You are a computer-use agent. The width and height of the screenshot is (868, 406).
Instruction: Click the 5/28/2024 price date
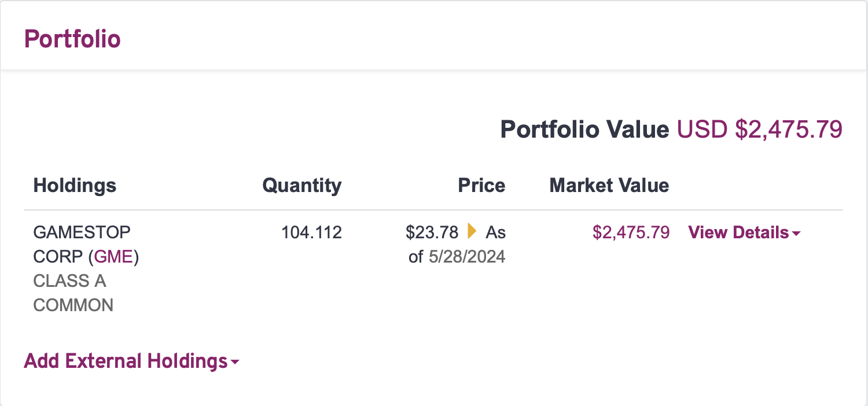[466, 257]
